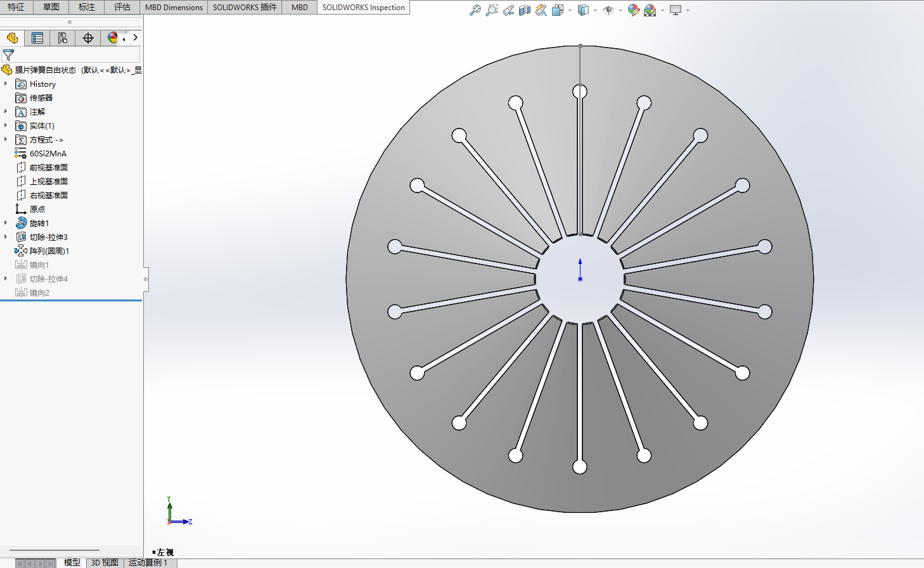Open the PropertyManager tab icon
This screenshot has width=924, height=568.
tap(37, 38)
